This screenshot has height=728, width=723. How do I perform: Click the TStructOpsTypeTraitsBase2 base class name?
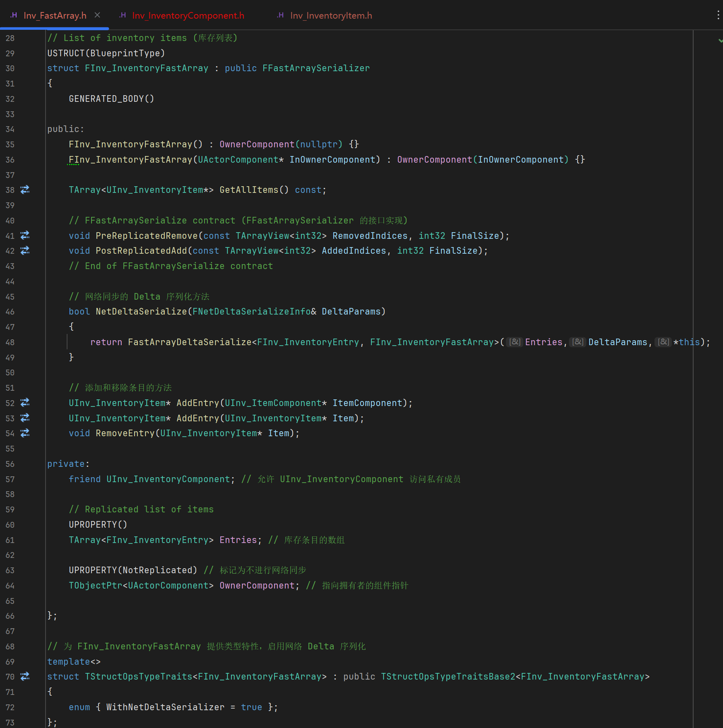(448, 677)
